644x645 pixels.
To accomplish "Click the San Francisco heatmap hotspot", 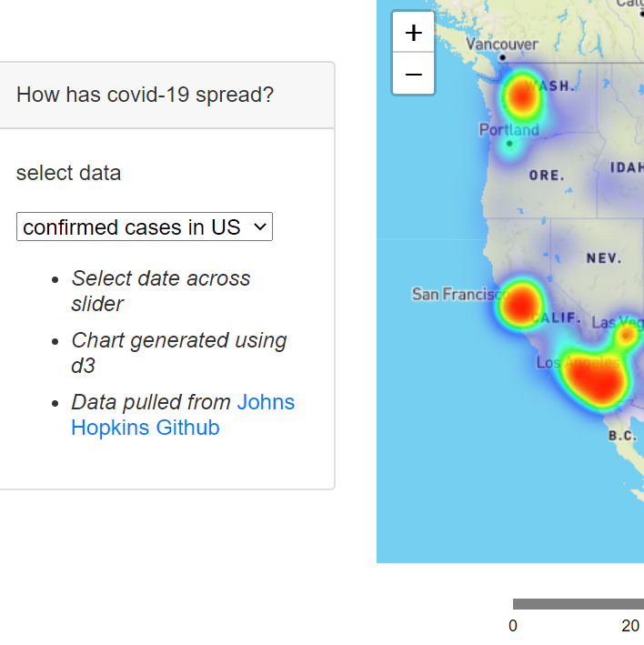I will 520,306.
